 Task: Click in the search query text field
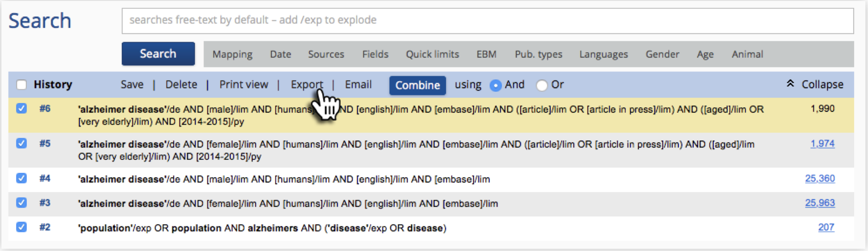(487, 21)
